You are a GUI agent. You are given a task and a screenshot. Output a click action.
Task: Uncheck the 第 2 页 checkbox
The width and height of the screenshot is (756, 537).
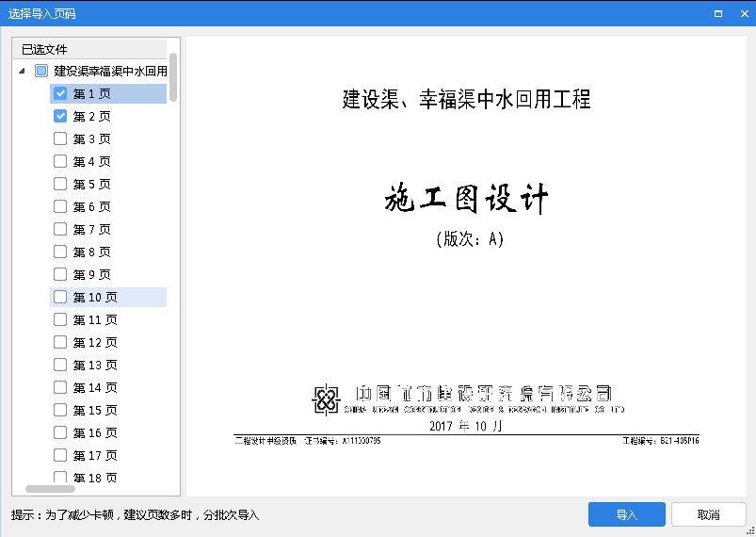[60, 116]
